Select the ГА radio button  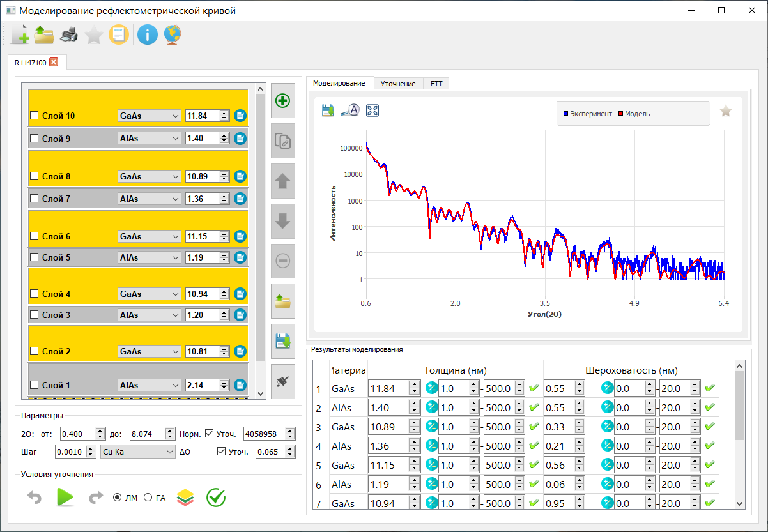pos(148,498)
